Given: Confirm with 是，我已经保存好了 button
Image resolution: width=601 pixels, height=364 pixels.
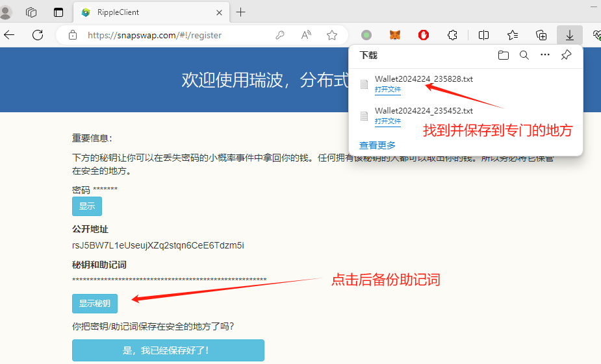Looking at the screenshot, I should click(x=168, y=350).
